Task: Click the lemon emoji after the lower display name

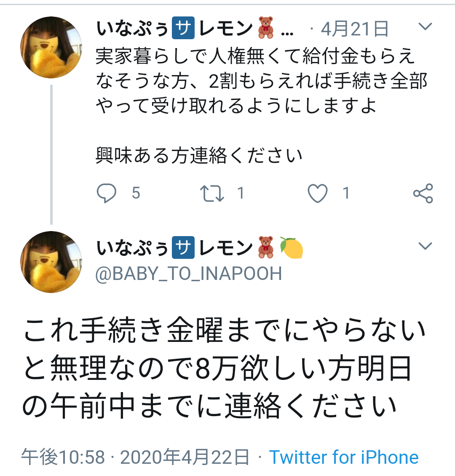Action: tap(292, 248)
